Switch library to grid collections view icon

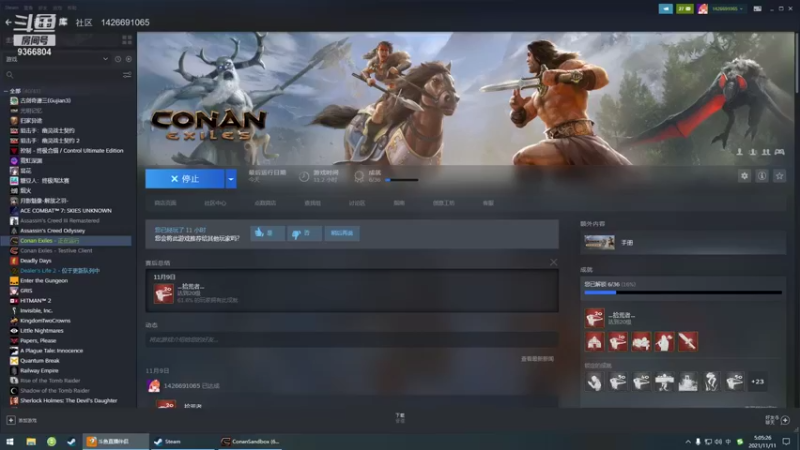tap(127, 39)
